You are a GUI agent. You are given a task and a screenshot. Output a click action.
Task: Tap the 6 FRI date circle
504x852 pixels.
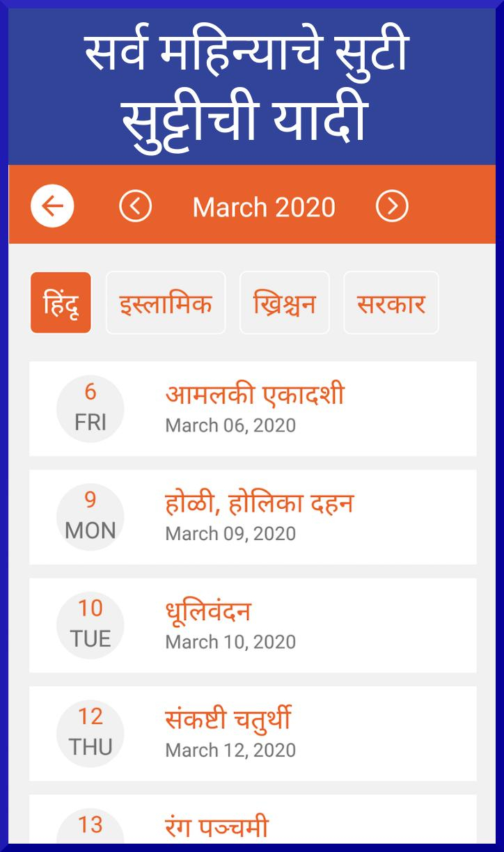(90, 409)
